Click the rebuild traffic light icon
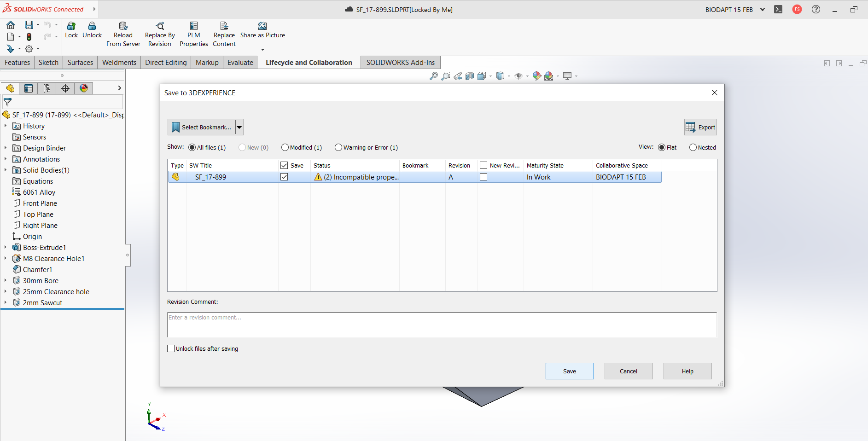The image size is (868, 441). [29, 37]
